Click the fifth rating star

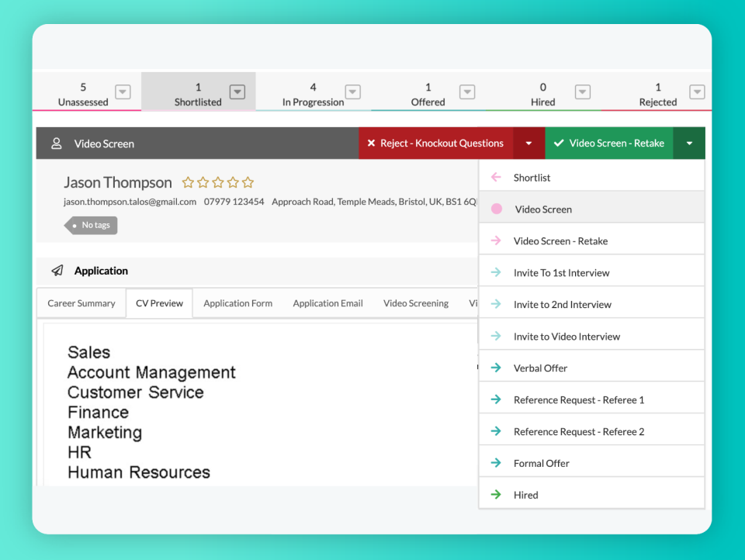(x=248, y=182)
